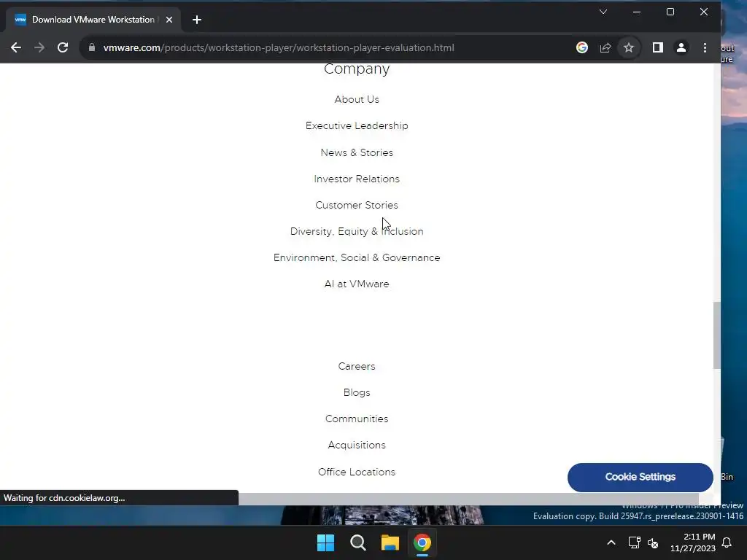The image size is (747, 560).
Task: Open the Acquisitions link
Action: (357, 445)
